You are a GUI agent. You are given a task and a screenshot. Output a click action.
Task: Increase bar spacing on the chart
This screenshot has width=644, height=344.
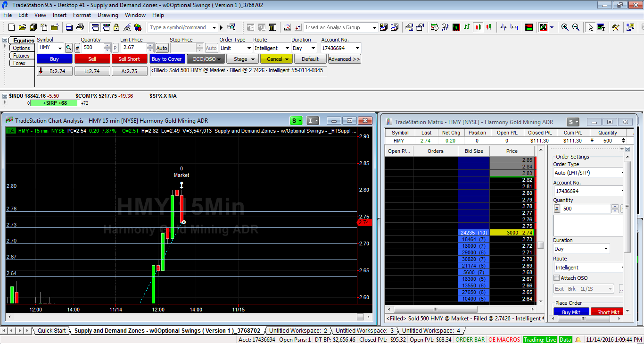click(514, 27)
